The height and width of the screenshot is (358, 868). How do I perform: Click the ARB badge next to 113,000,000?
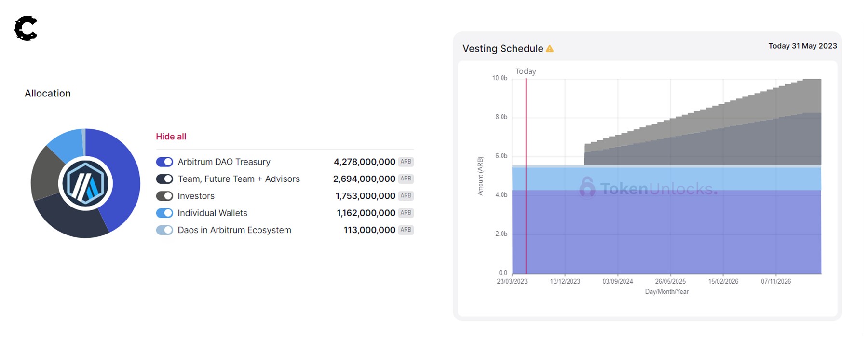(x=406, y=230)
